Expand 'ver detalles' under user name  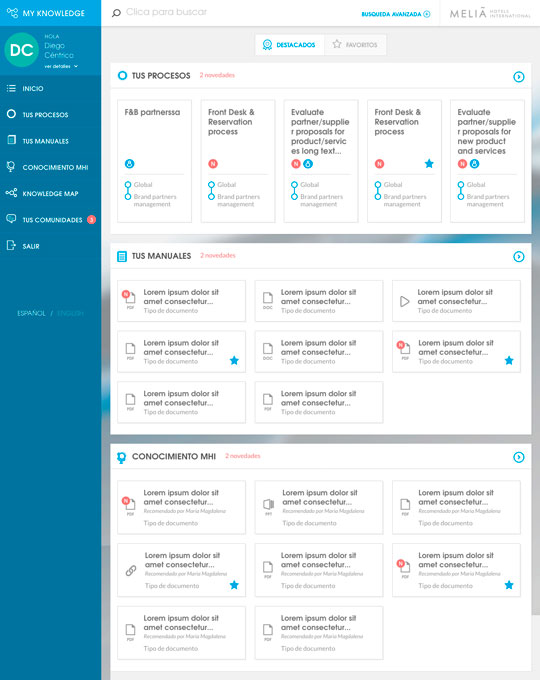(61, 66)
